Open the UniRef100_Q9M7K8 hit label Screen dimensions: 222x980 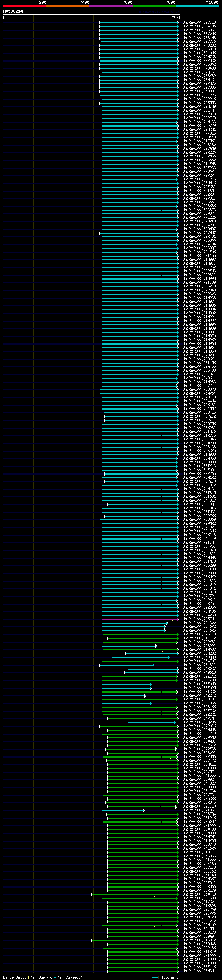click(199, 57)
